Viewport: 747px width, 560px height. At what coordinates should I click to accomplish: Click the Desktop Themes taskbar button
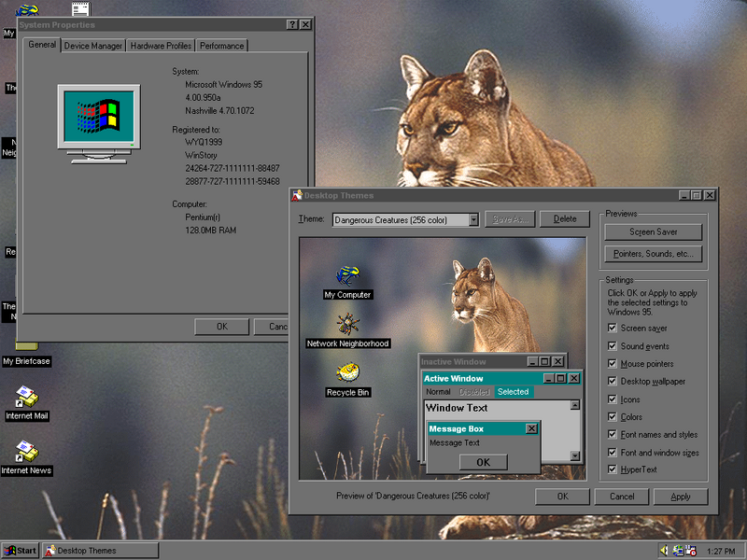100,551
